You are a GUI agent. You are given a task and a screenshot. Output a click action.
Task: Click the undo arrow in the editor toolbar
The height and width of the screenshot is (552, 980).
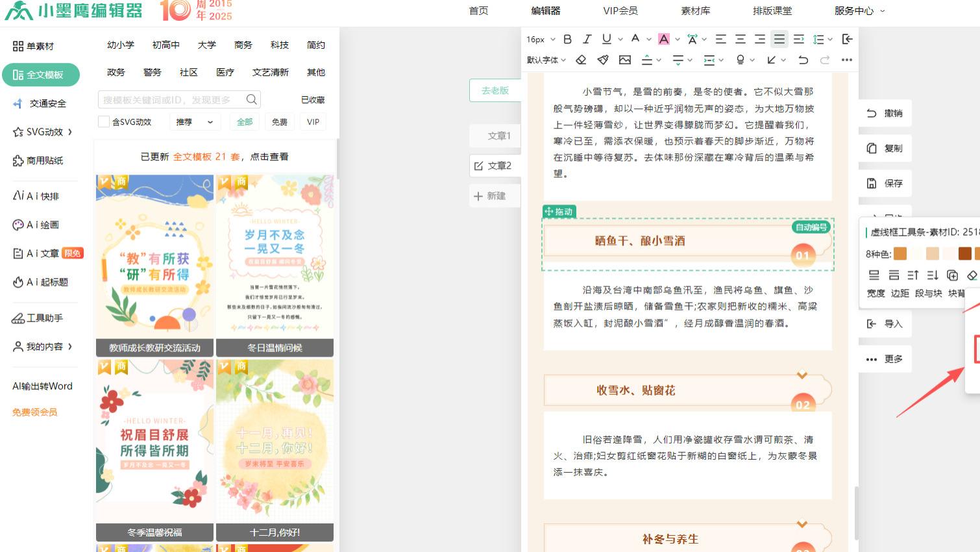pos(803,60)
